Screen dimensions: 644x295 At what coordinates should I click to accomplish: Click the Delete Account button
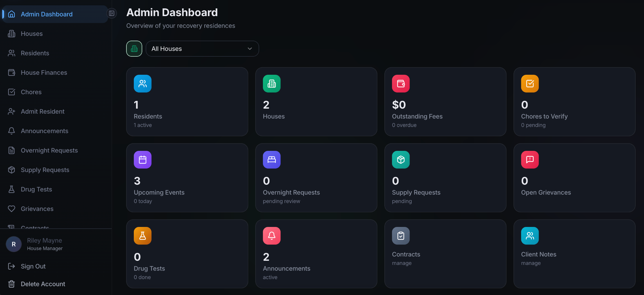pyautogui.click(x=55, y=284)
